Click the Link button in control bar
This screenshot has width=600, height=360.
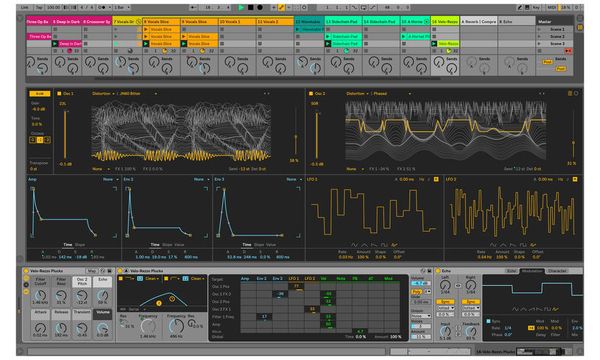(x=24, y=7)
